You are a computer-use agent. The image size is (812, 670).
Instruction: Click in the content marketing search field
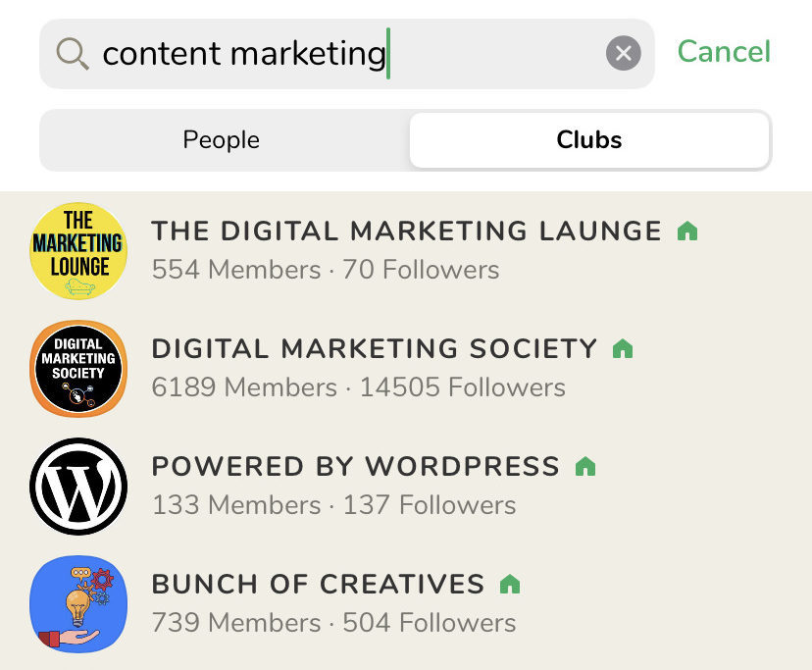pyautogui.click(x=343, y=53)
